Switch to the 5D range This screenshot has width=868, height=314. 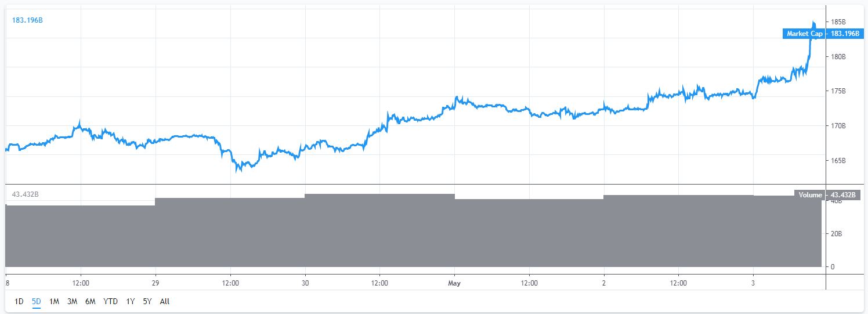(37, 301)
